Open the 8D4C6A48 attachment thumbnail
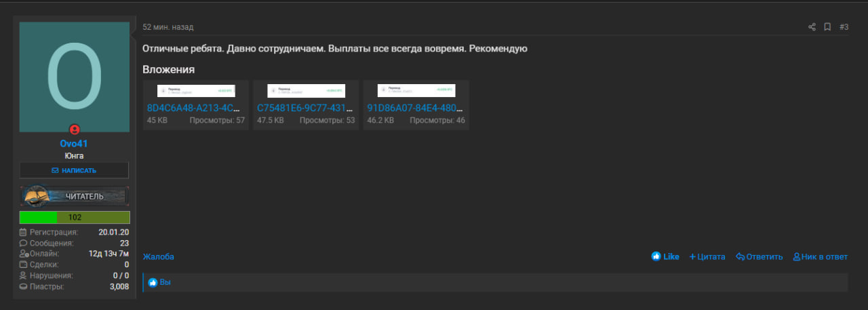Image resolution: width=868 pixels, height=310 pixels. click(x=196, y=91)
